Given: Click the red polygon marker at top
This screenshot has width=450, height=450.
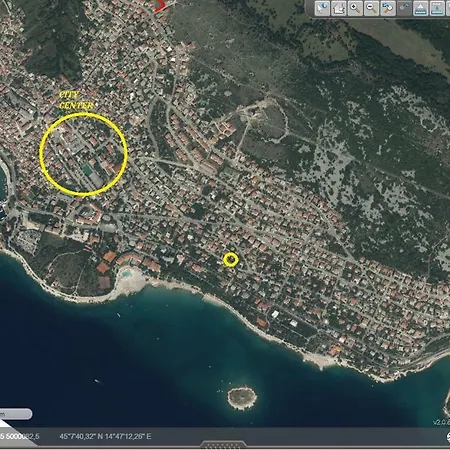Looking at the screenshot, I should (x=161, y=6).
